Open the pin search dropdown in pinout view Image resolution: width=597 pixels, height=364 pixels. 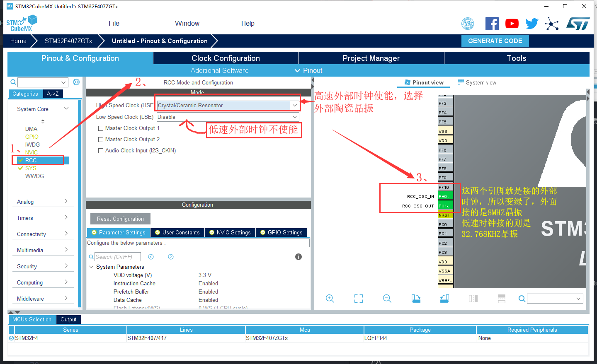pos(578,299)
